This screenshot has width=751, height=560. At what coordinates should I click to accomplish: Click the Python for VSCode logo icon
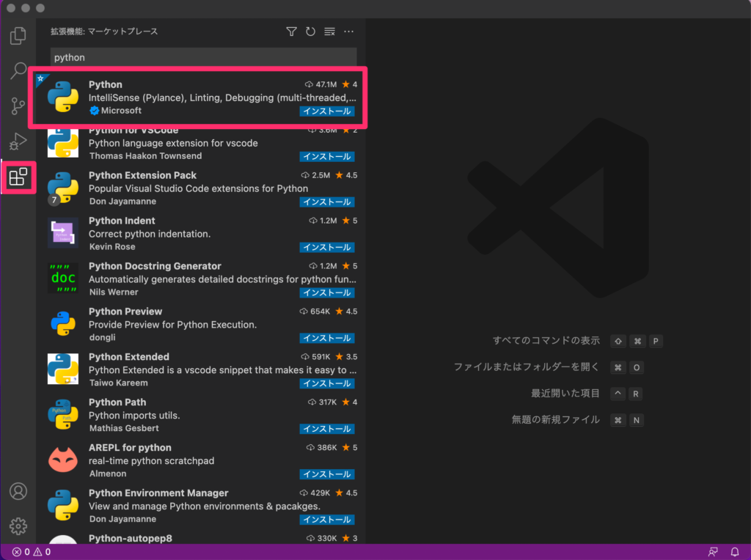tap(63, 143)
